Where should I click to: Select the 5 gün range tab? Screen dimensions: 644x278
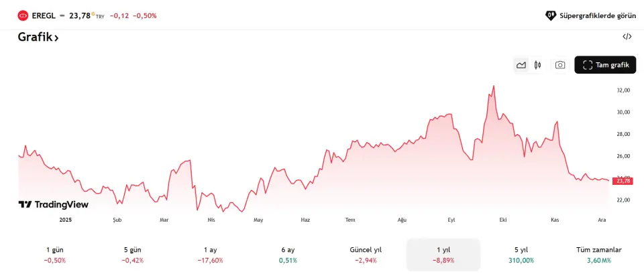pyautogui.click(x=132, y=255)
